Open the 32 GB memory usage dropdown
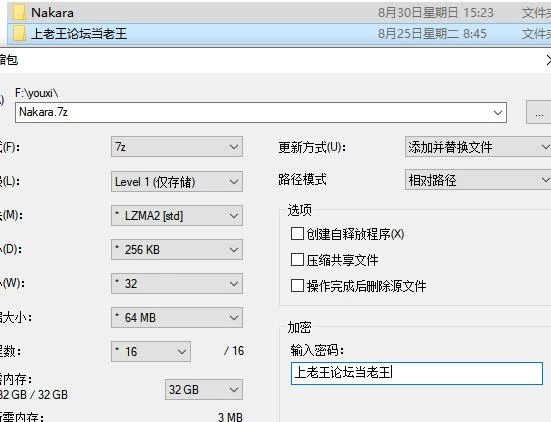The image size is (551, 422). 204,389
